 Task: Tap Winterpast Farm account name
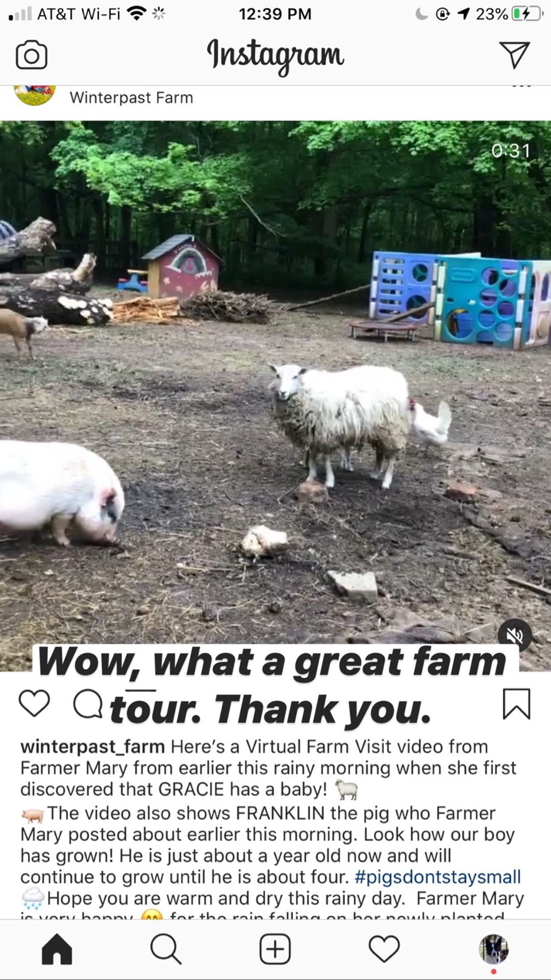(132, 97)
